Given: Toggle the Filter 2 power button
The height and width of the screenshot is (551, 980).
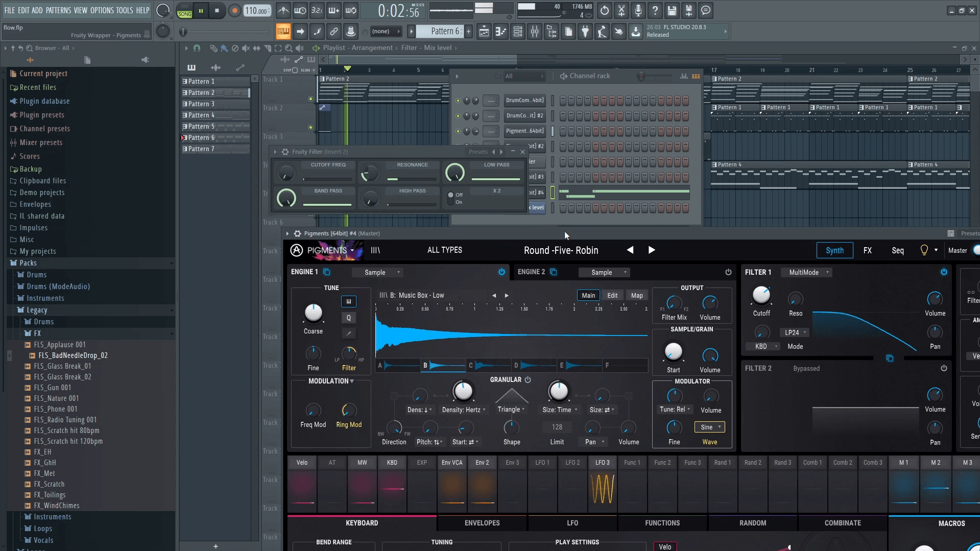Looking at the screenshot, I should pyautogui.click(x=944, y=368).
